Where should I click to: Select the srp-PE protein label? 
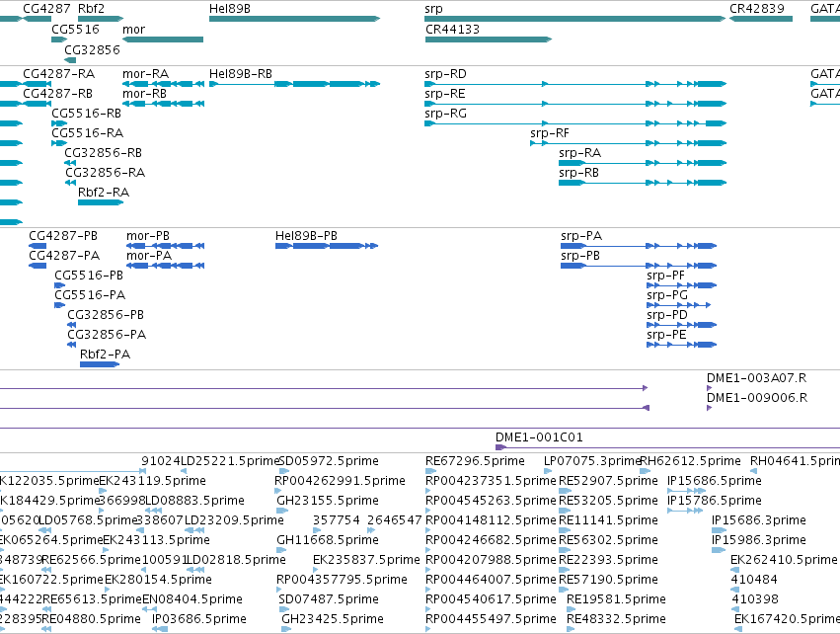666,335
